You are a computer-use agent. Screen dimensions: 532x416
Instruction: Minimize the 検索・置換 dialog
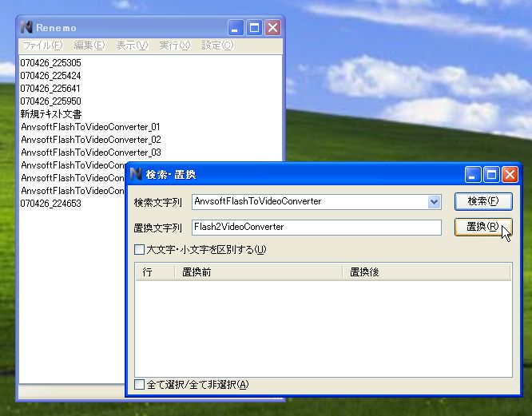pos(473,175)
